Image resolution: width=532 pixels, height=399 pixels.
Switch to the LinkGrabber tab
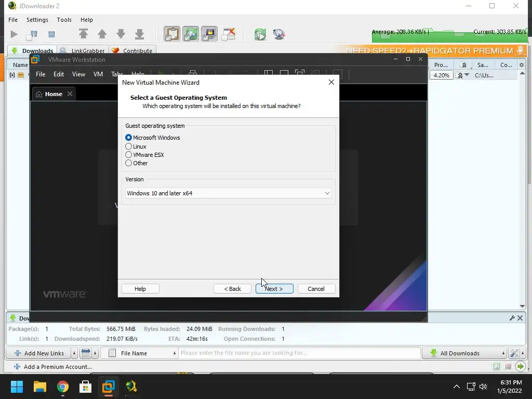83,50
